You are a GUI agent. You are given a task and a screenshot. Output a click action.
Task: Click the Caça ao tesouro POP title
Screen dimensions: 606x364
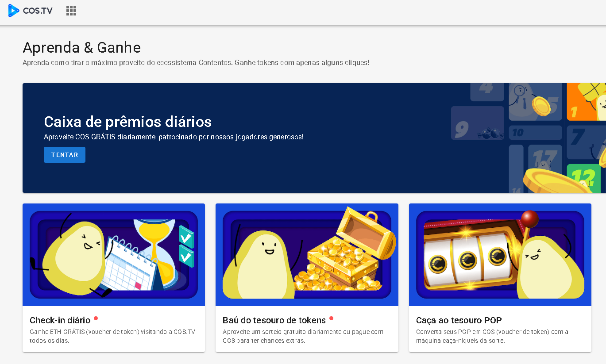[459, 320]
